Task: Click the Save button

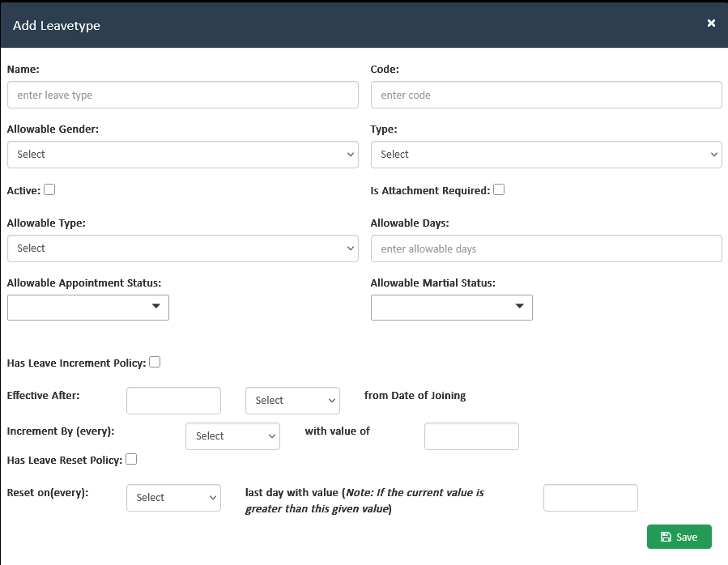Action: coord(679,537)
